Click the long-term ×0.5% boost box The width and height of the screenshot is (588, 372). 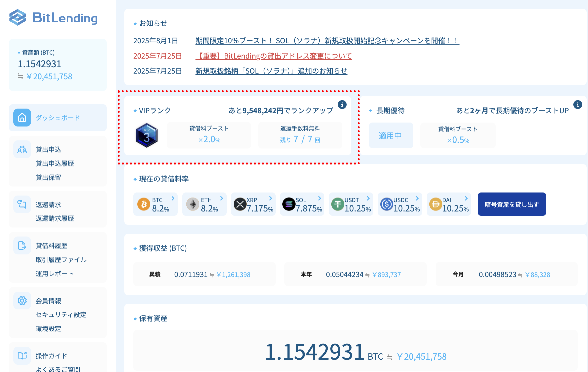pos(458,135)
